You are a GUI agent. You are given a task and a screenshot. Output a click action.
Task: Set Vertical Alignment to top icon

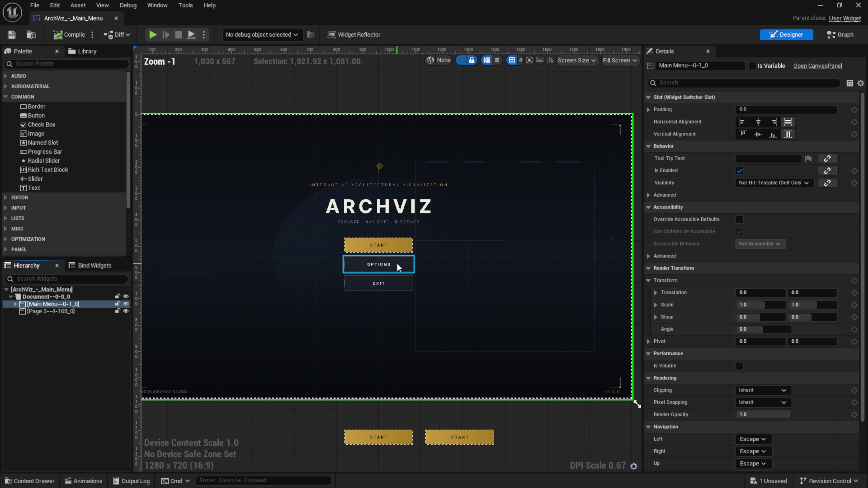(x=743, y=134)
